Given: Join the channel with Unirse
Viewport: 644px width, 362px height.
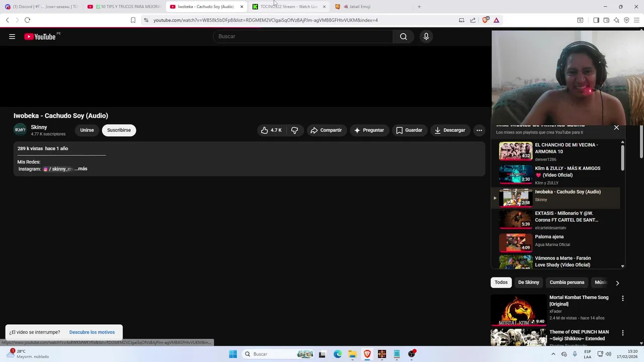Looking at the screenshot, I should point(87,130).
